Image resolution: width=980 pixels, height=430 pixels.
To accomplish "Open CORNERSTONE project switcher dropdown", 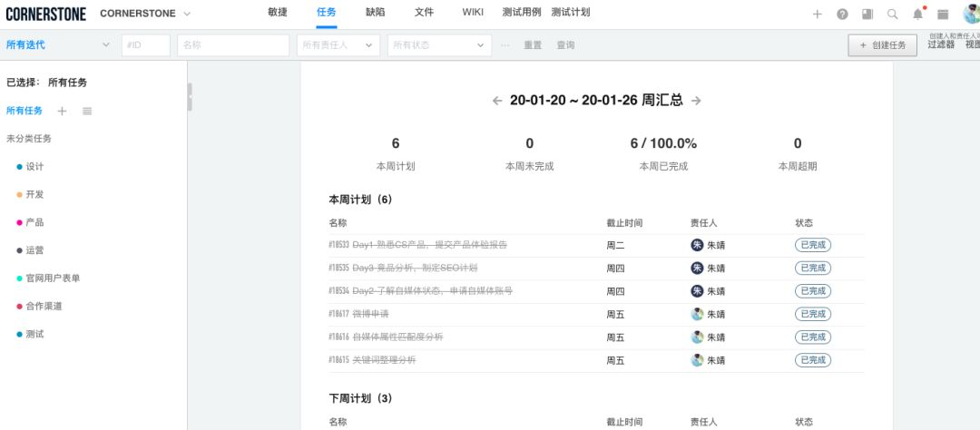I will [145, 14].
